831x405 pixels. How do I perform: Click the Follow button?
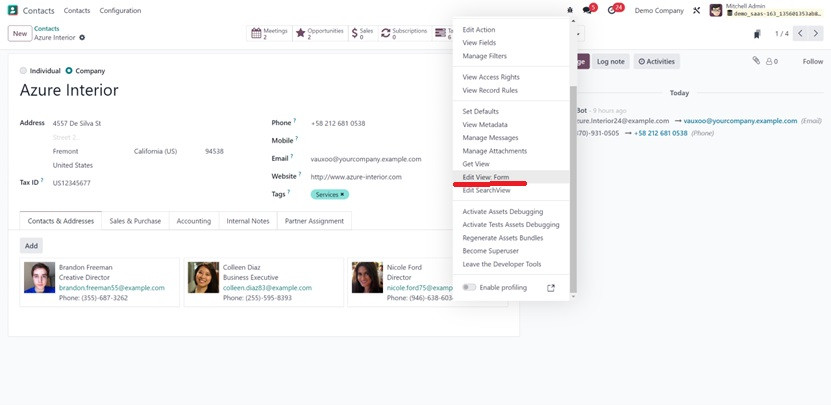coord(812,61)
